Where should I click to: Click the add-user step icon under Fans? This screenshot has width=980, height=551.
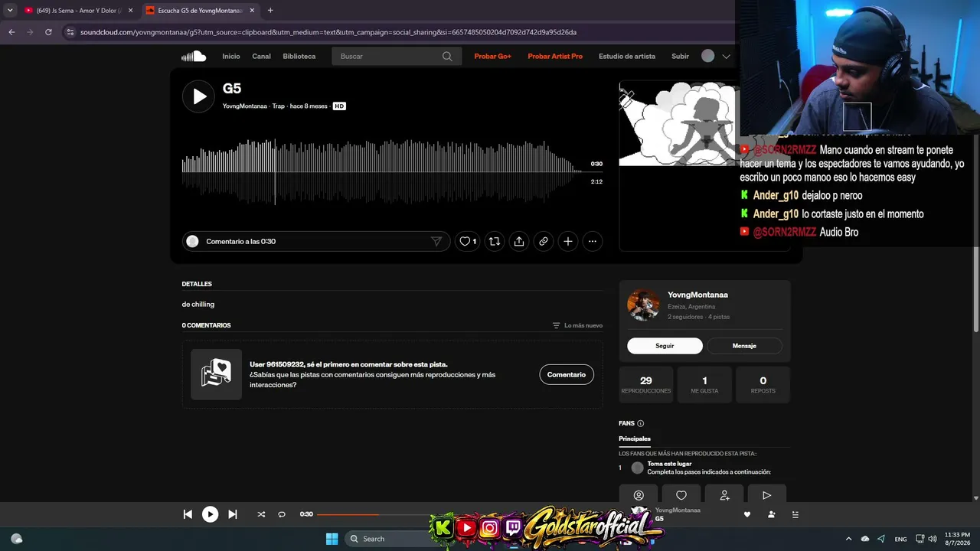tap(724, 495)
